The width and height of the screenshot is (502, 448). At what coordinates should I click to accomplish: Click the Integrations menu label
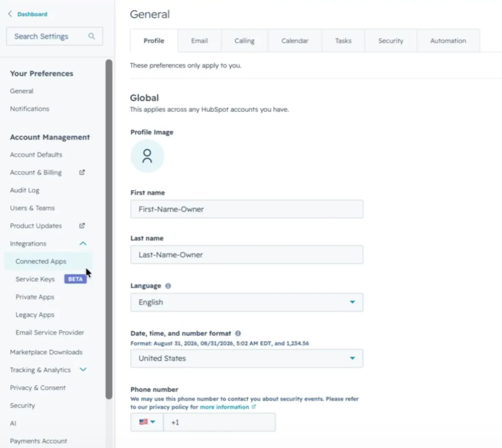(28, 243)
